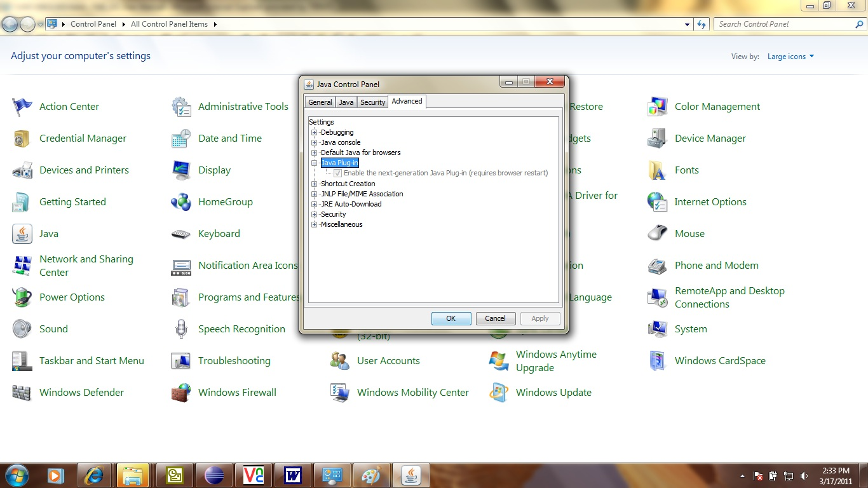The height and width of the screenshot is (488, 868).
Task: Click the Mouse icon
Action: pyautogui.click(x=658, y=234)
